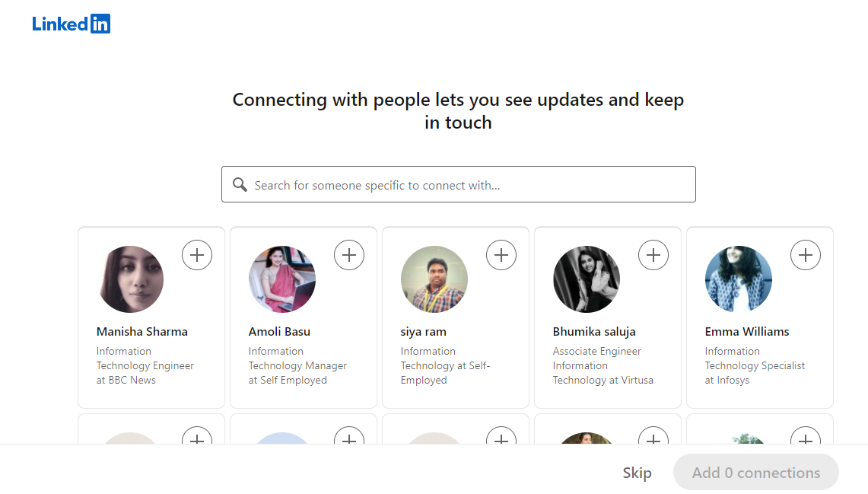Click siya ram's connection card
Image resolution: width=868 pixels, height=494 pixels.
[455, 317]
